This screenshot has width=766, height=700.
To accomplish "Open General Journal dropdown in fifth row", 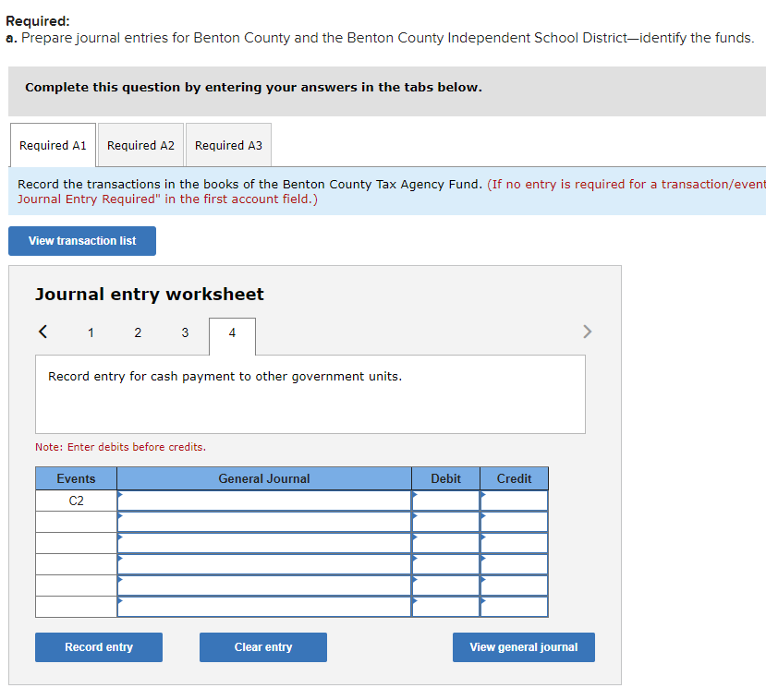I will 264,585.
